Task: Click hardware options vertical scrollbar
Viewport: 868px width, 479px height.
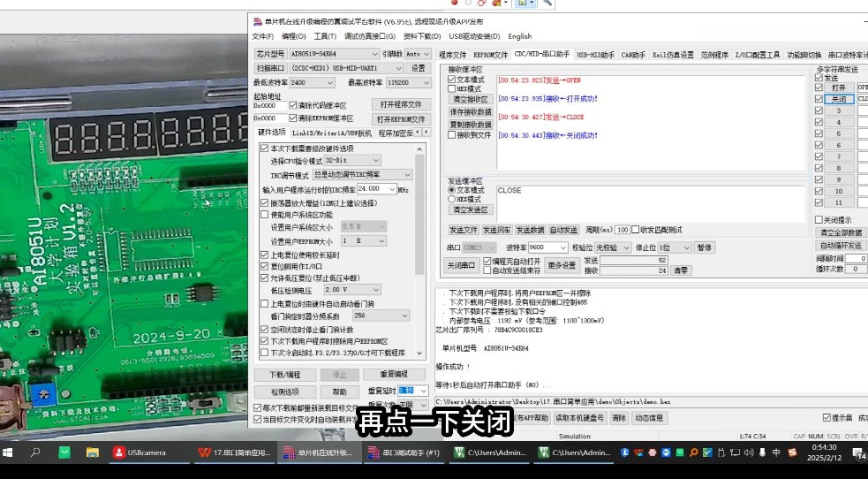Action: [x=419, y=250]
